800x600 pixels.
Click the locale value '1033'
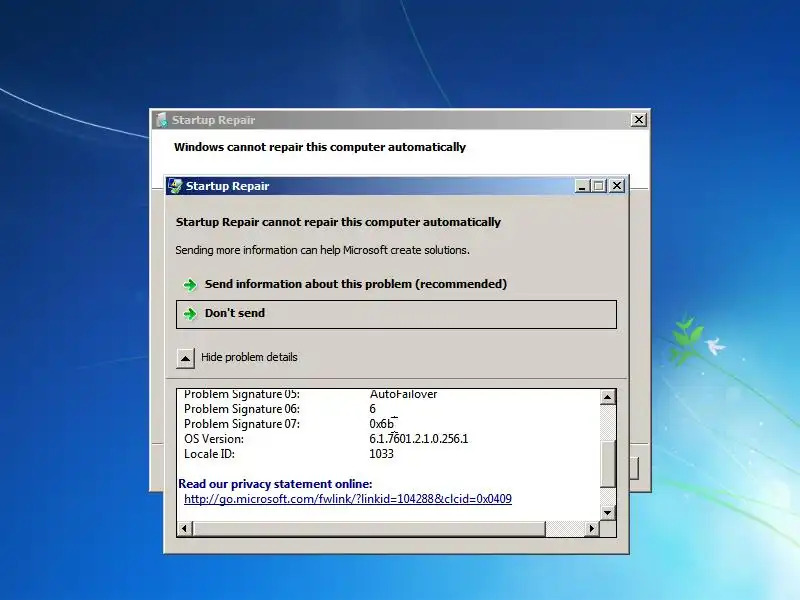coord(381,454)
